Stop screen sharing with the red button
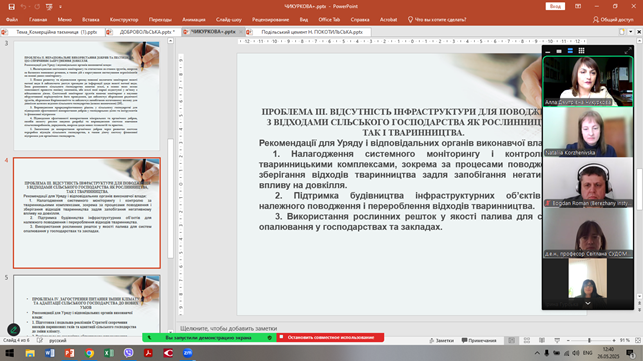 pyautogui.click(x=331, y=338)
